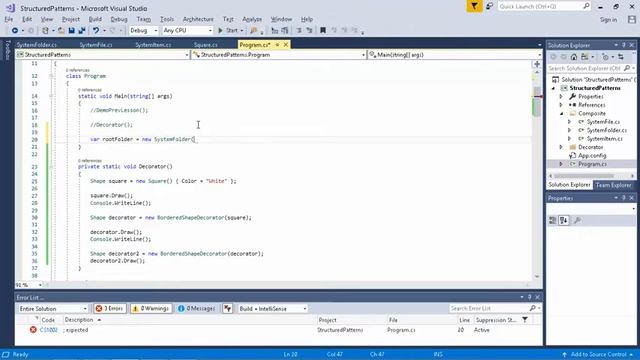Expand SystemFolder.cs node
Image resolution: width=640 pixels, height=360 pixels.
569,130
